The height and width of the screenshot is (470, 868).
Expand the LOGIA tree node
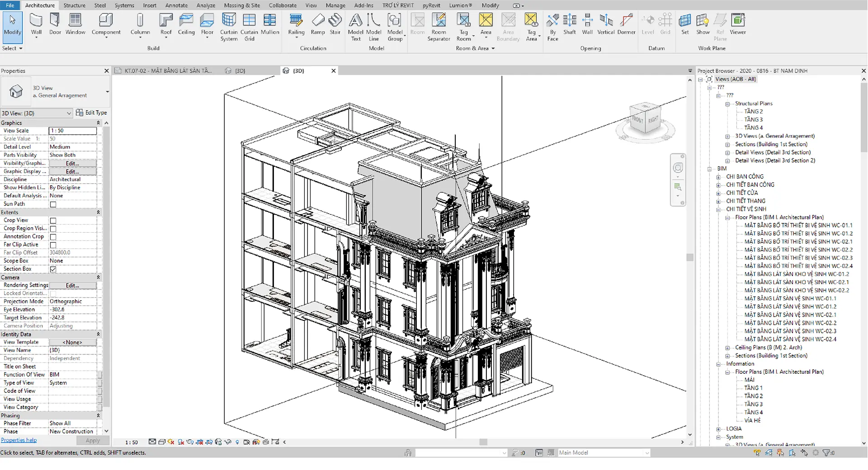(718, 429)
